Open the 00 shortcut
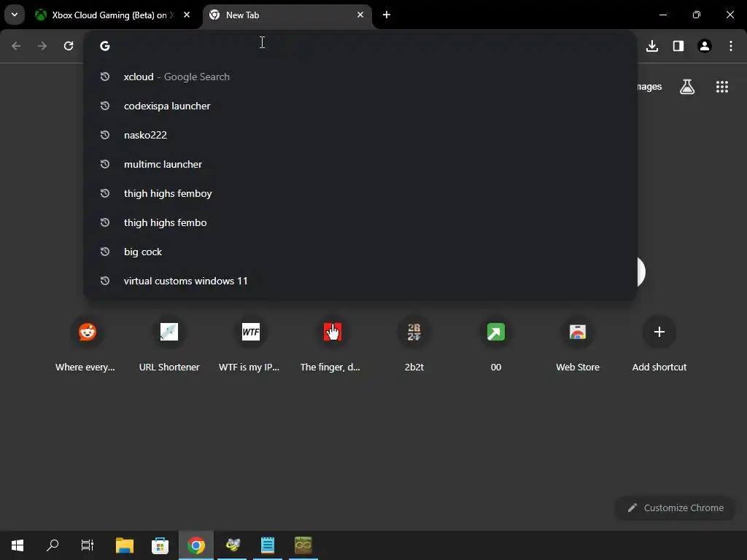The image size is (747, 560). 496,344
